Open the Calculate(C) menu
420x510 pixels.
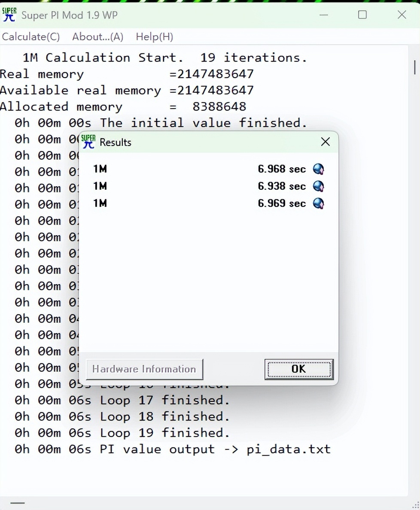coord(31,37)
